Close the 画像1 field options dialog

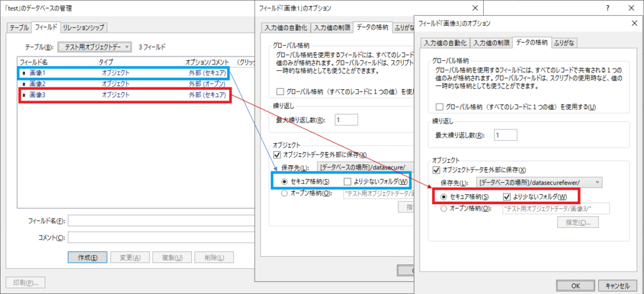[475, 8]
